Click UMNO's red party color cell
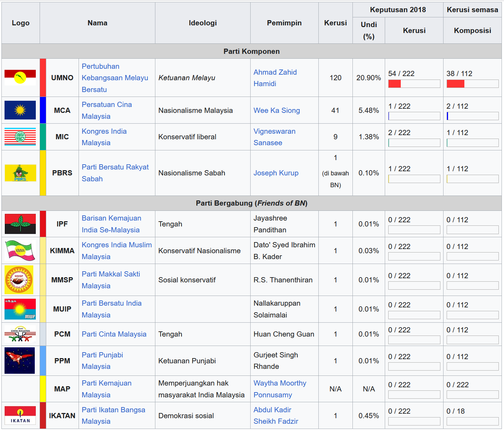 click(x=43, y=78)
